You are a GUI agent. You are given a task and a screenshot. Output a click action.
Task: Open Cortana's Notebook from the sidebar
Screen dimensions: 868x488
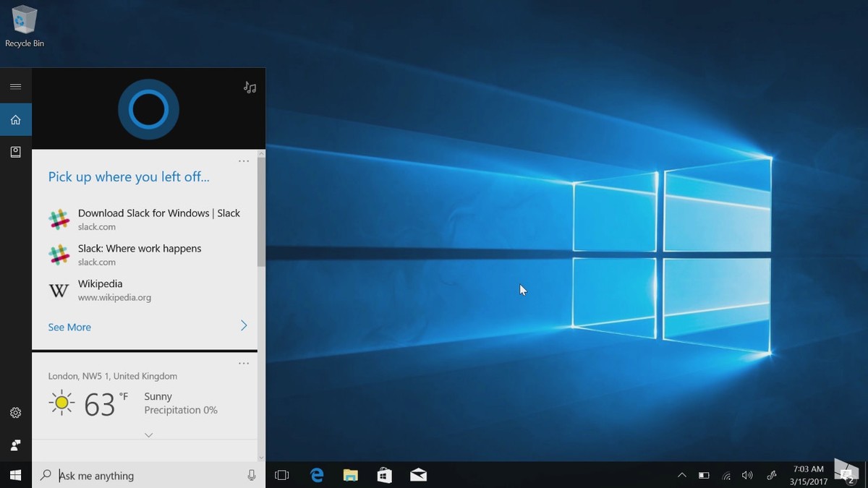click(x=15, y=152)
